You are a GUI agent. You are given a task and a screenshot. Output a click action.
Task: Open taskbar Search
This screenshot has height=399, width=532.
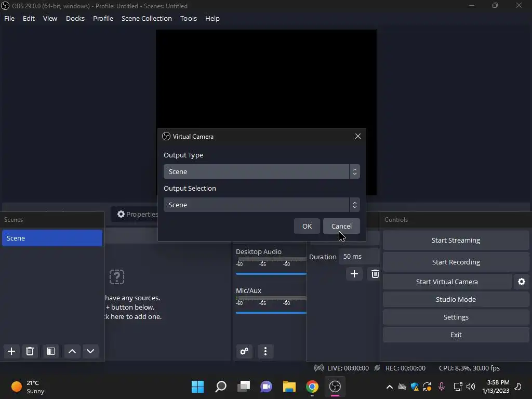[x=220, y=387]
